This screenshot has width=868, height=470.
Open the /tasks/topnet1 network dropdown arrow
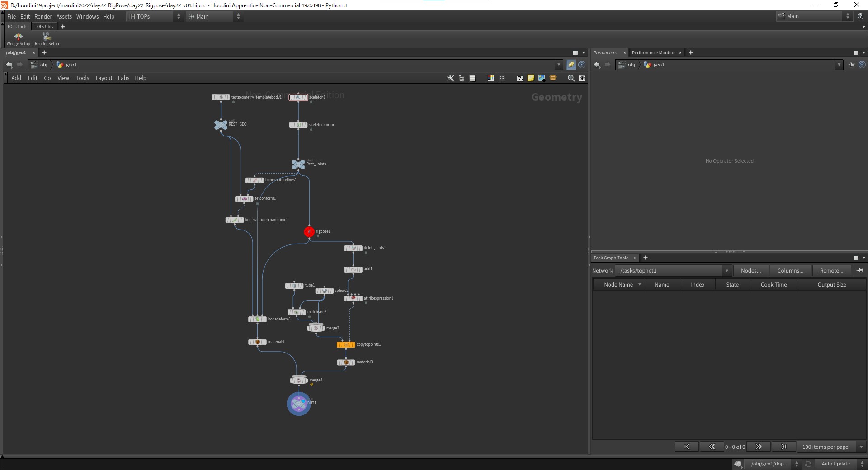click(x=727, y=271)
